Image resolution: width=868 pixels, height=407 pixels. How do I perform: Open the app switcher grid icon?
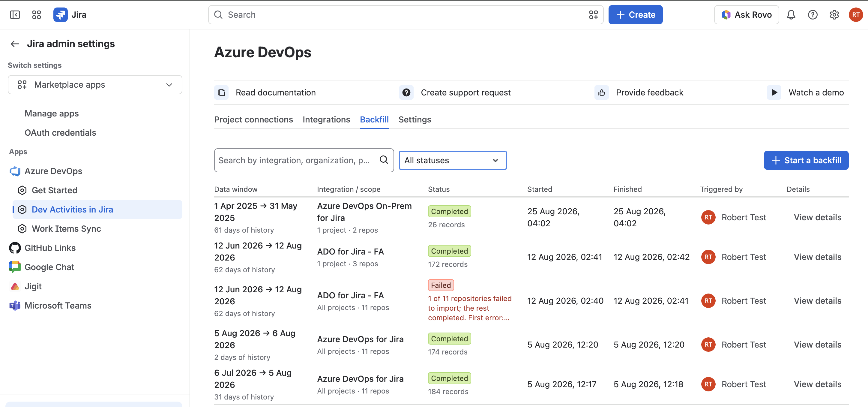point(36,15)
